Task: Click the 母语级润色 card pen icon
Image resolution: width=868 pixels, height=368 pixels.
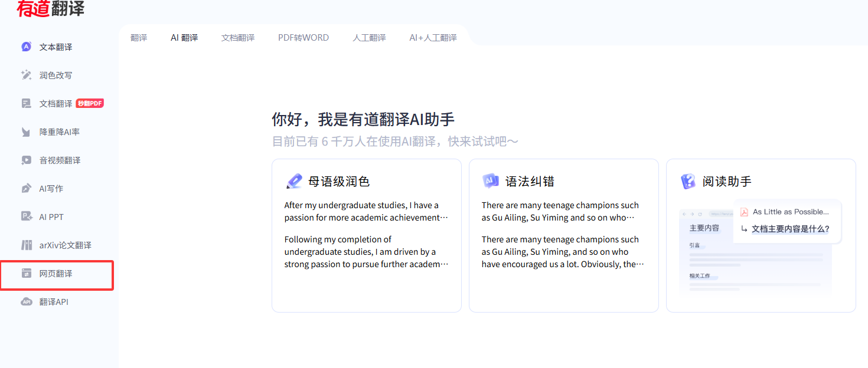Action: coord(293,181)
